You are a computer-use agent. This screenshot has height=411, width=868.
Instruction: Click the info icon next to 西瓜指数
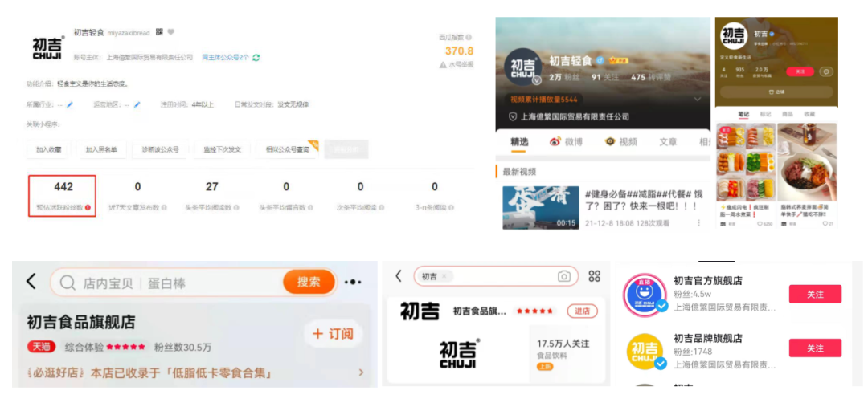pyautogui.click(x=469, y=37)
